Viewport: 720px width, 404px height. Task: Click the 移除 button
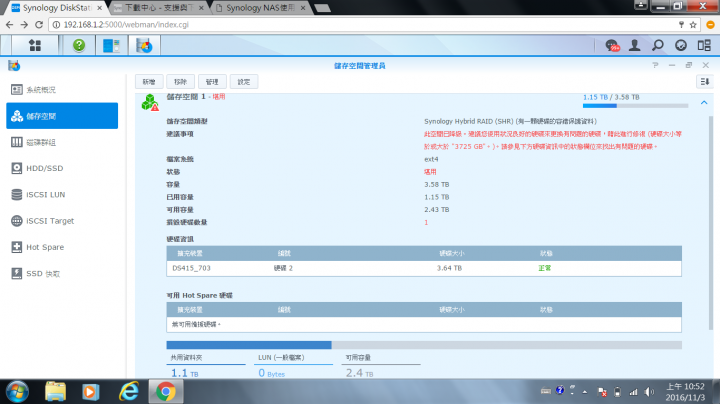180,82
